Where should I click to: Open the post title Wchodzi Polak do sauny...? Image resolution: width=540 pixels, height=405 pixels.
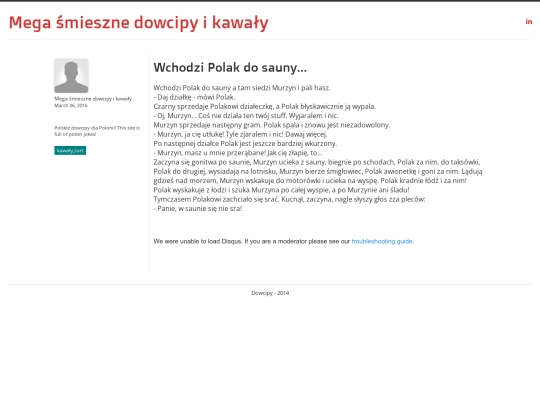coord(230,68)
